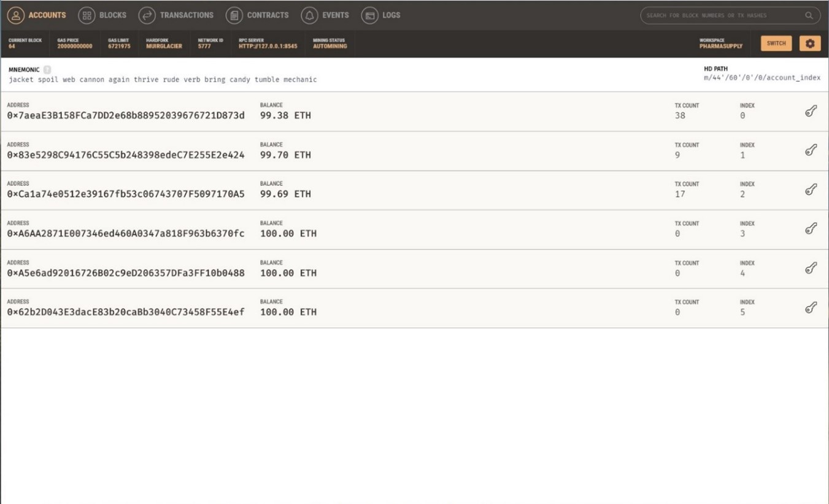This screenshot has width=829, height=504.
Task: Click key icon for account index 3
Action: coord(811,229)
